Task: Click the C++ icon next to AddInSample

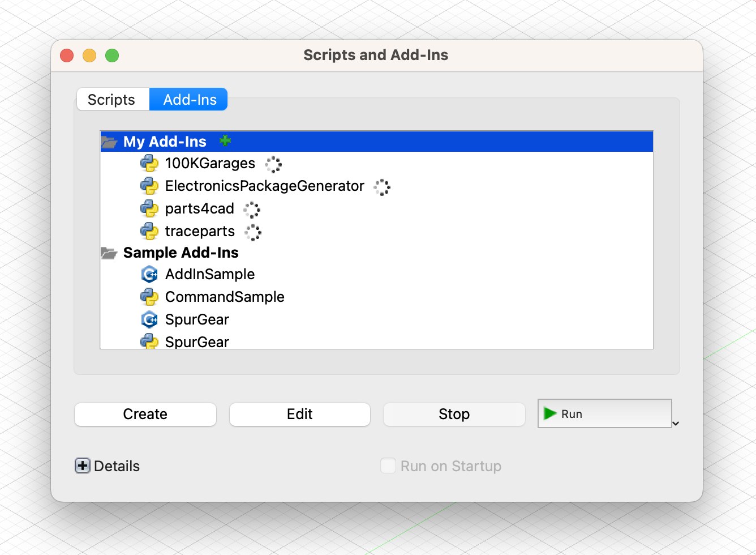Action: 149,274
